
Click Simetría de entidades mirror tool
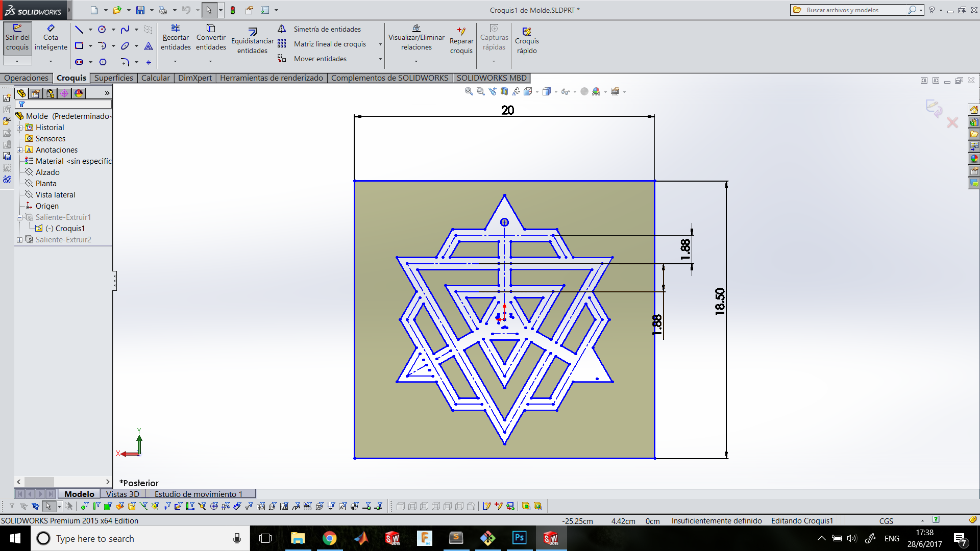[x=320, y=29]
